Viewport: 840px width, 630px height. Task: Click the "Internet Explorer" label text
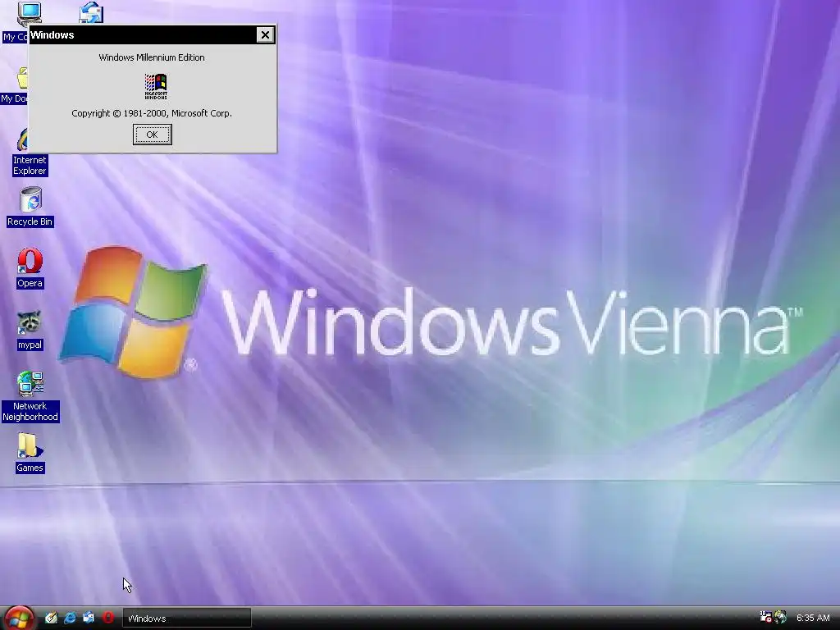(30, 165)
